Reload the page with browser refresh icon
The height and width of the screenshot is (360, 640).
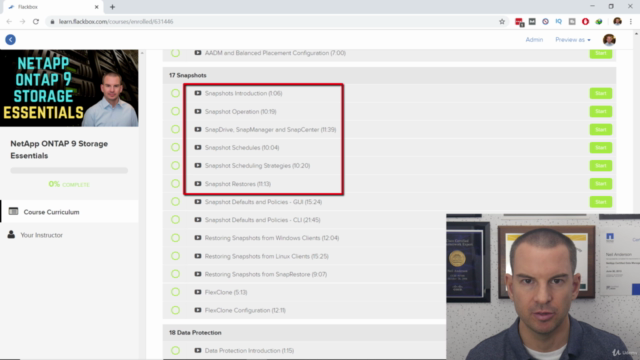(x=36, y=22)
